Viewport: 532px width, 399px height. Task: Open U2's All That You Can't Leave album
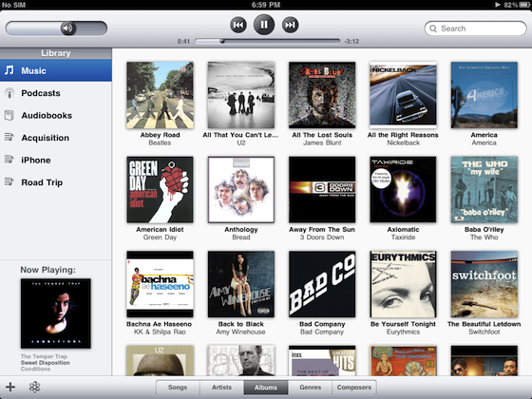pos(241,95)
